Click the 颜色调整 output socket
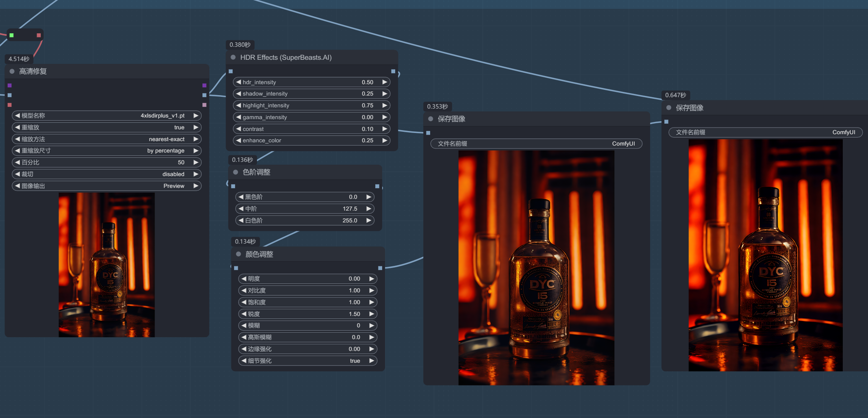This screenshot has width=868, height=418. pyautogui.click(x=380, y=268)
